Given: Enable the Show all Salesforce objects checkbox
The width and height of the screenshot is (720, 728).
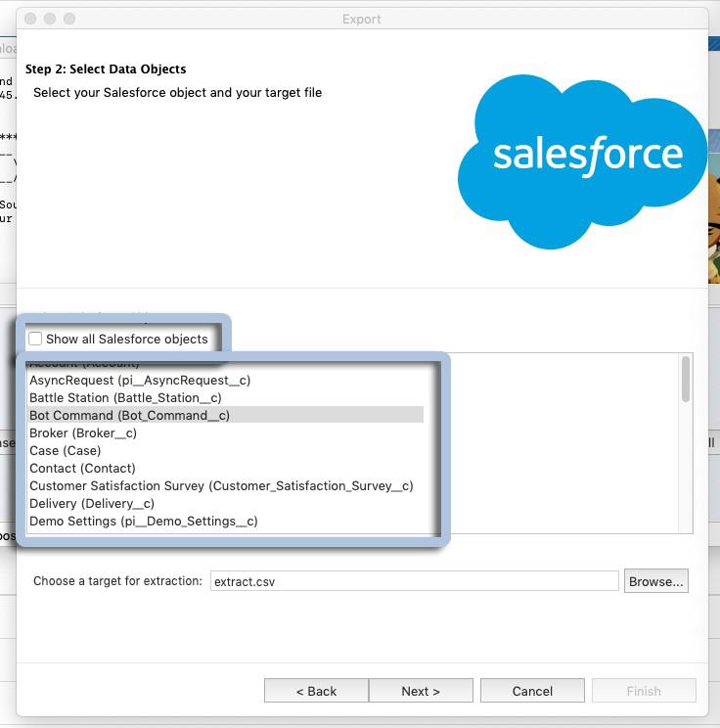Looking at the screenshot, I should pyautogui.click(x=36, y=339).
